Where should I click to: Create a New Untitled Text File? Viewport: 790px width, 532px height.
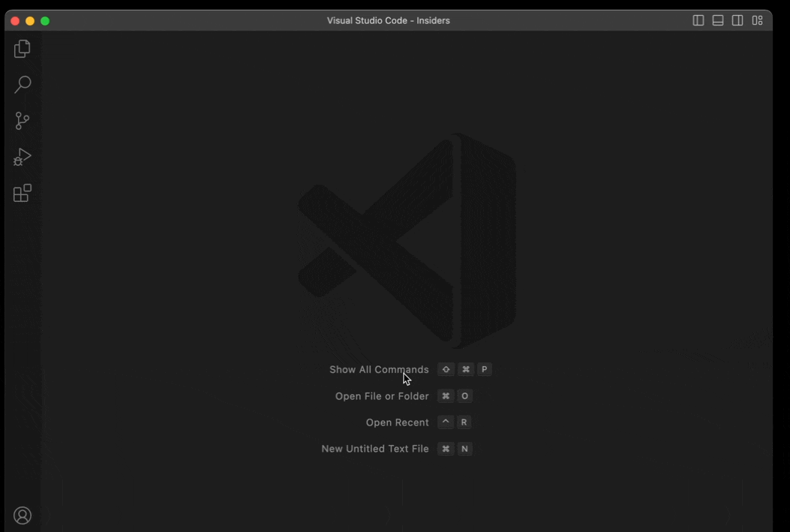pyautogui.click(x=374, y=448)
